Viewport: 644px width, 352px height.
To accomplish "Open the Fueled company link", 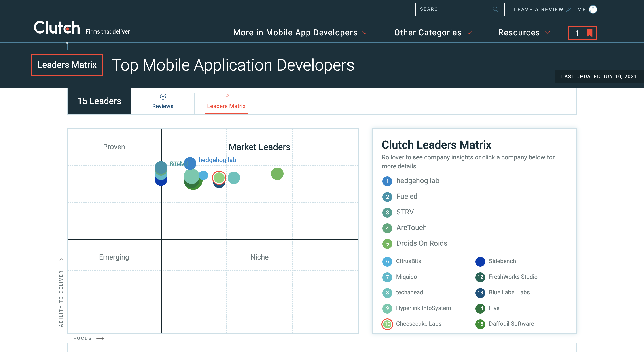I will [407, 197].
